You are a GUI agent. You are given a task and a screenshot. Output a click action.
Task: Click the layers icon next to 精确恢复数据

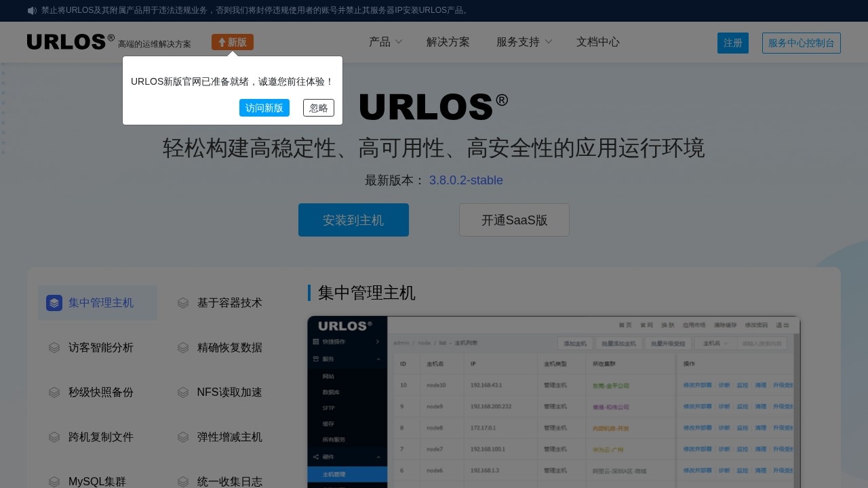(x=183, y=348)
